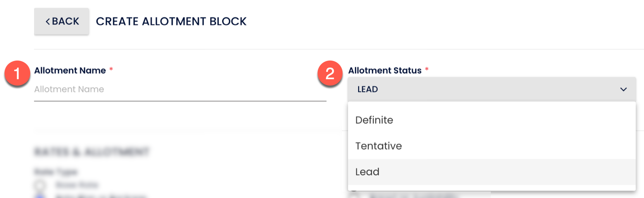Select the first Rate Type radio button
Screen dimensions: 644x198
[x=40, y=185]
